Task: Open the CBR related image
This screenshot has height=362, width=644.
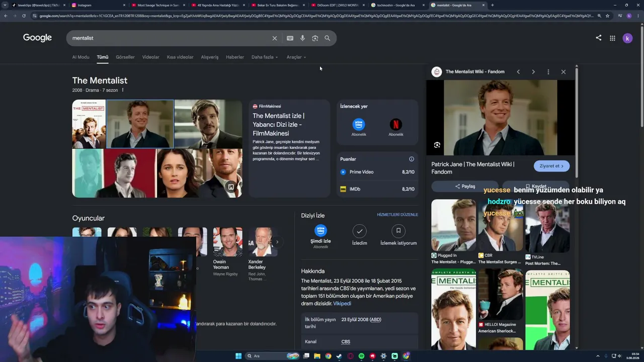Action: [x=501, y=232]
